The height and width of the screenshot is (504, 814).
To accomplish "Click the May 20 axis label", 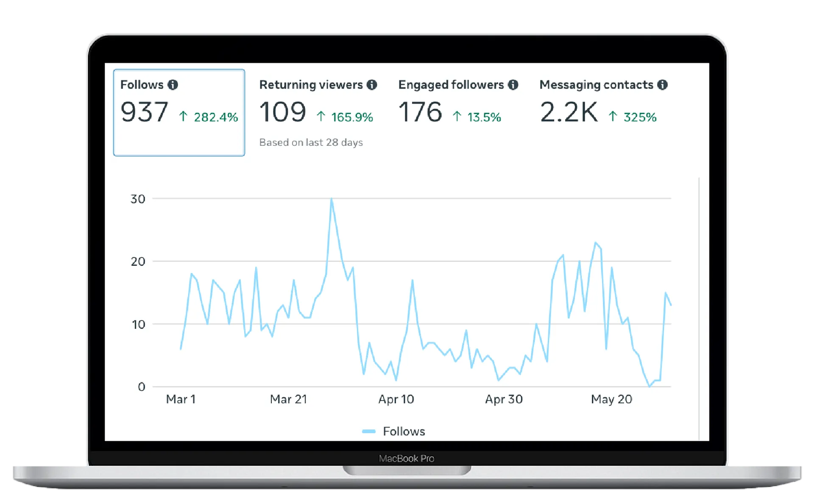I will coord(611,399).
